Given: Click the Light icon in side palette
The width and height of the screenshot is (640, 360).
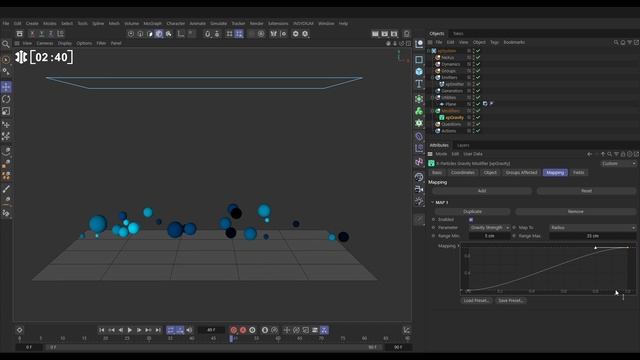Looking at the screenshot, I should [x=419, y=201].
